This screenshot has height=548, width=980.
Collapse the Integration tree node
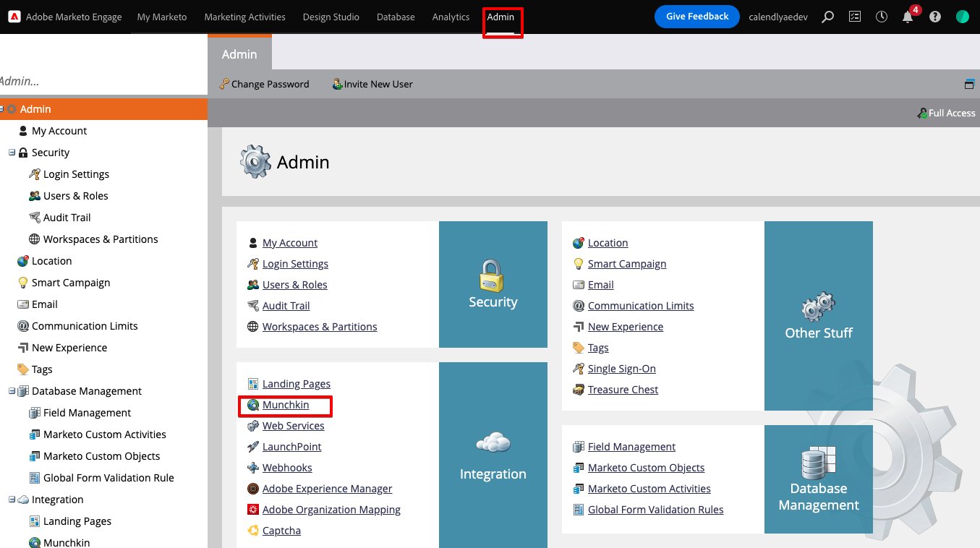pyautogui.click(x=12, y=500)
